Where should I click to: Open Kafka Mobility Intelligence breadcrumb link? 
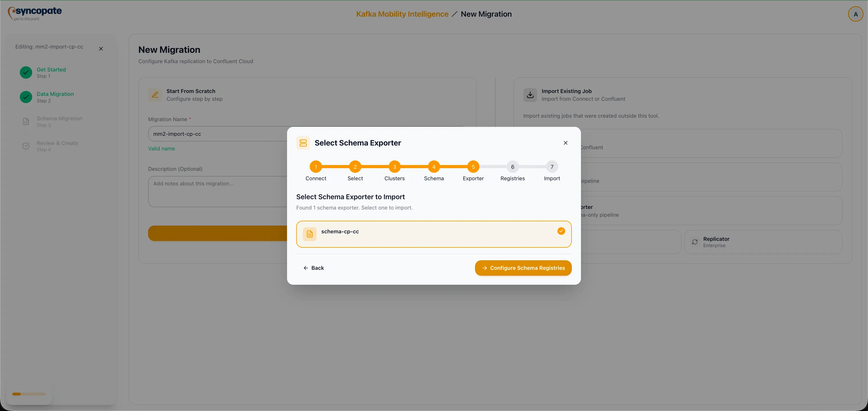tap(402, 14)
